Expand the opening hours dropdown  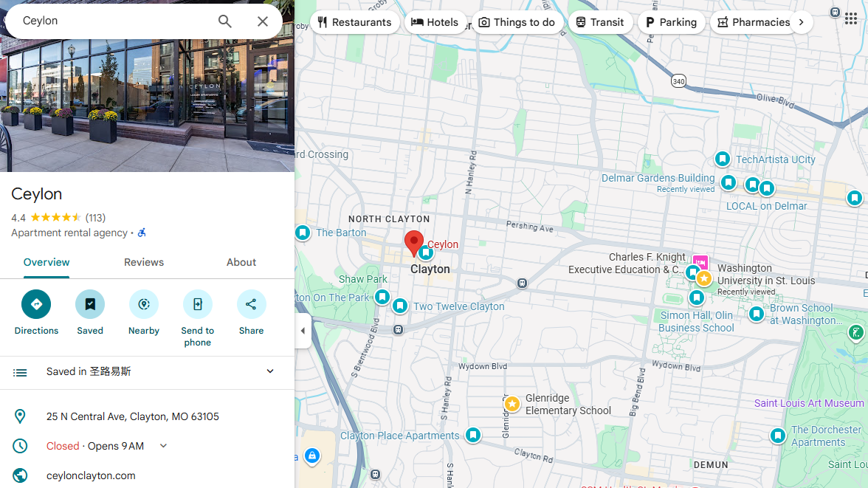coord(164,446)
